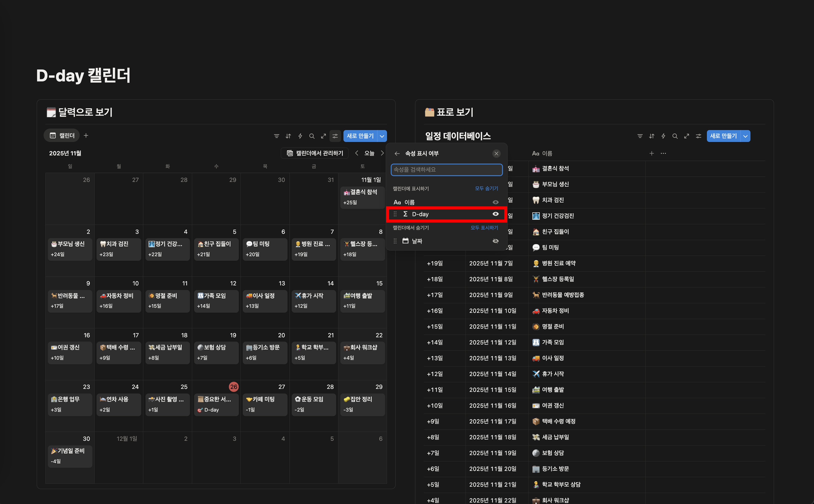Screen dimensions: 814x504
Task: Toggle visibility eye of the D-day property
Action: click(x=496, y=214)
